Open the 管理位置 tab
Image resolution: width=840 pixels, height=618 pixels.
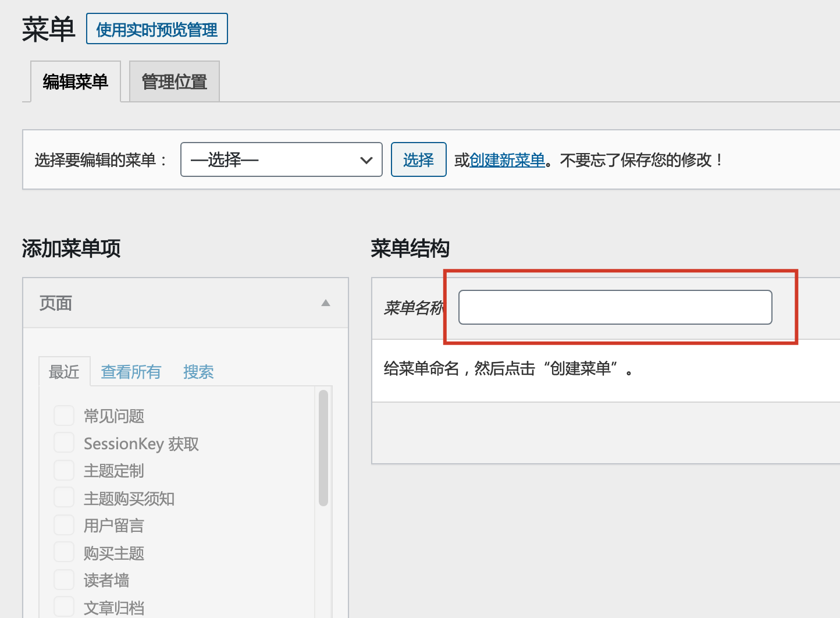pyautogui.click(x=175, y=82)
